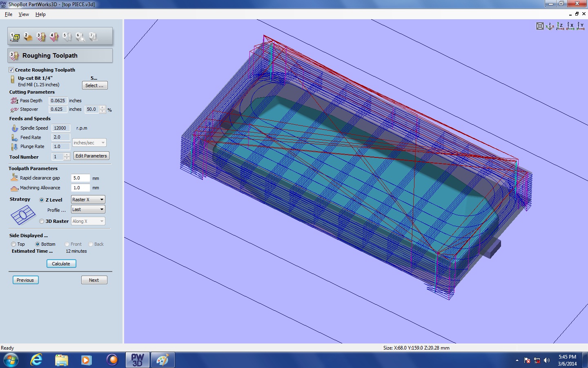View model down the Z axis
Image resolution: width=588 pixels, height=368 pixels.
(560, 26)
